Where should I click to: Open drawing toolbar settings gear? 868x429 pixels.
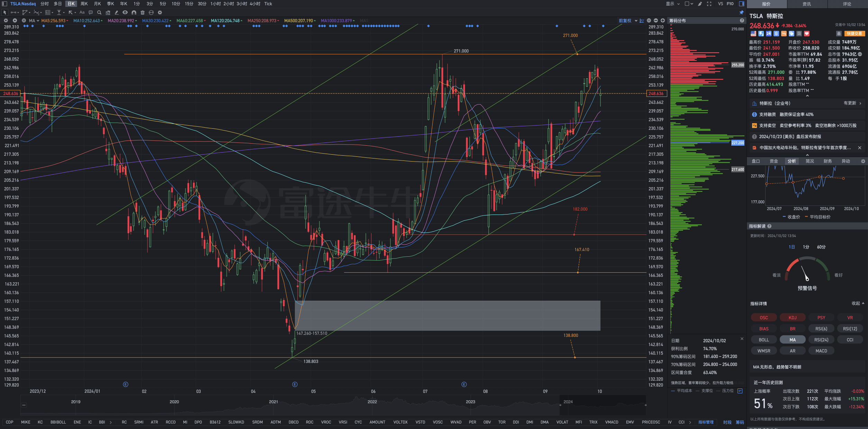160,12
